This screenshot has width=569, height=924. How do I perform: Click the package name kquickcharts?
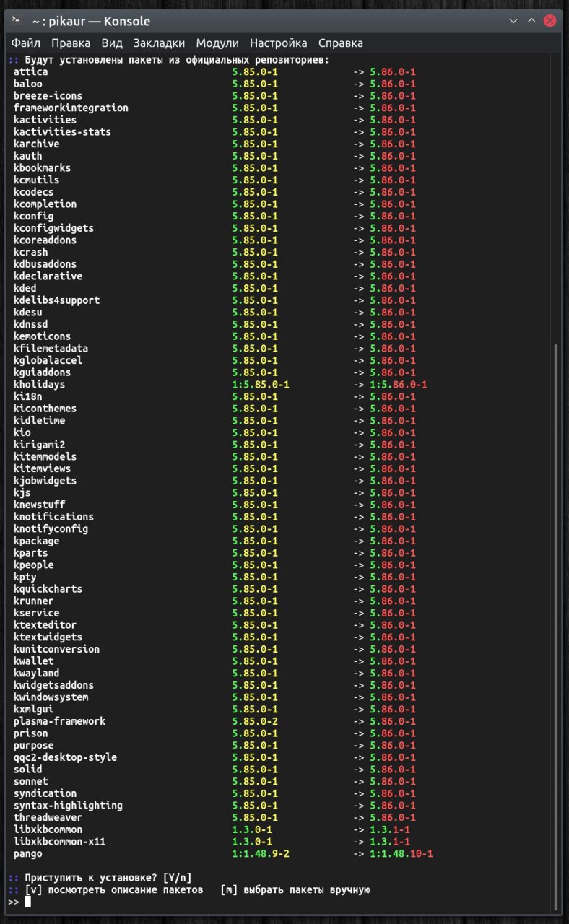tap(48, 589)
